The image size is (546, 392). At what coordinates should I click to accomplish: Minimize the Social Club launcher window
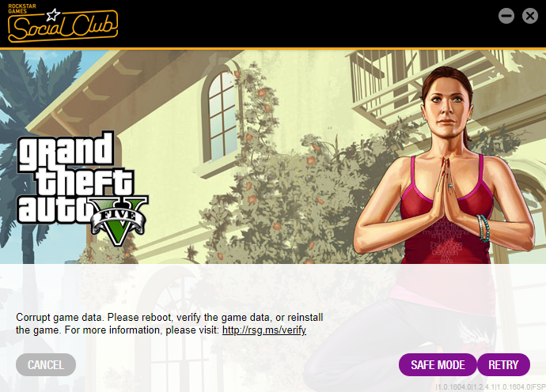pos(506,16)
